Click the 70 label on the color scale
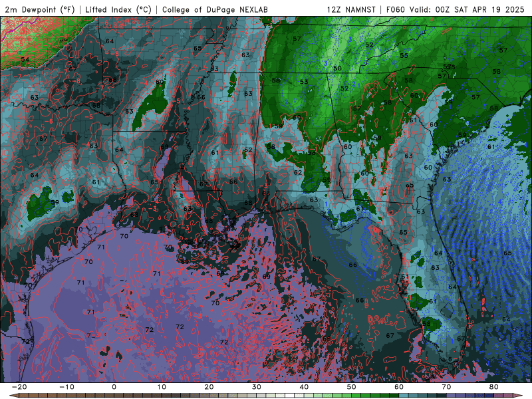The image size is (532, 399). click(446, 387)
